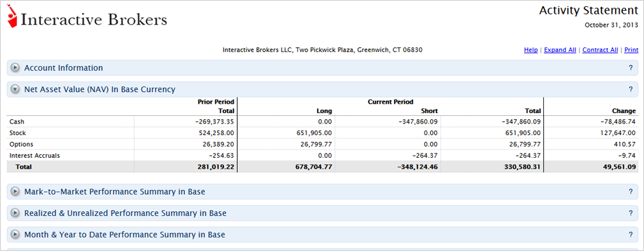644x251 pixels.
Task: Open help for Mark-to-Market Performance Summary
Action: (x=630, y=191)
